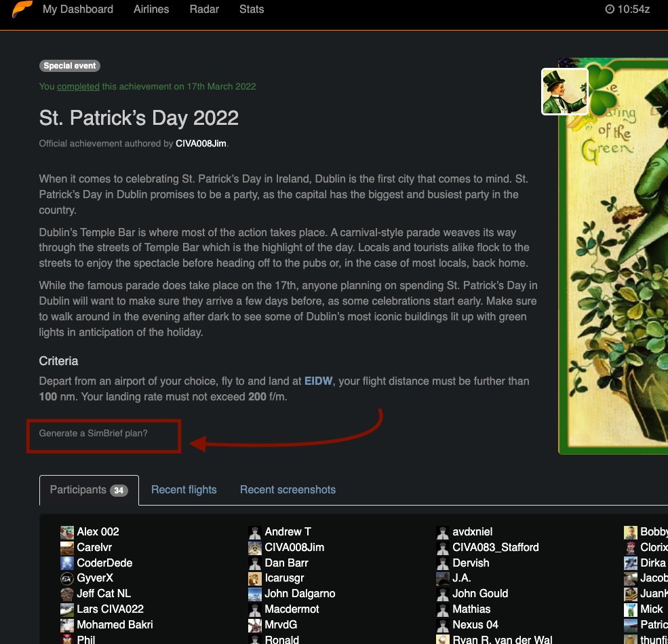The image size is (668, 644).
Task: Open Dervish's profile
Action: click(471, 563)
